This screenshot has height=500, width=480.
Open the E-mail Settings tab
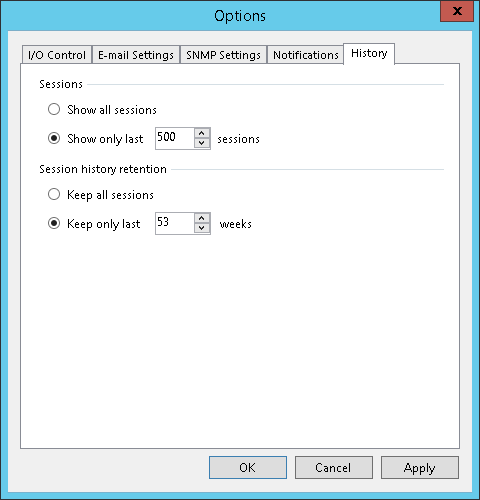[136, 55]
